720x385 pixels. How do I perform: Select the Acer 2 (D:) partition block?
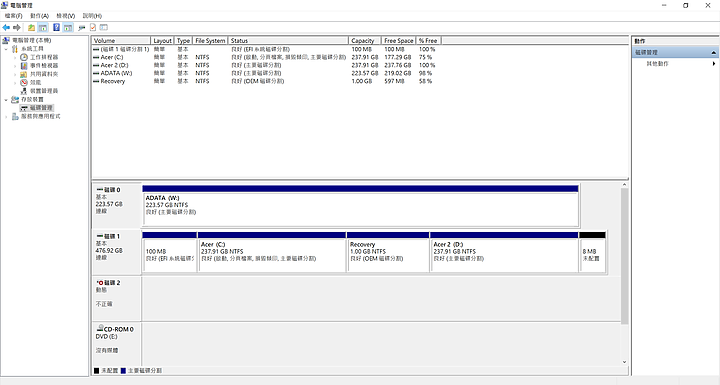pyautogui.click(x=504, y=252)
